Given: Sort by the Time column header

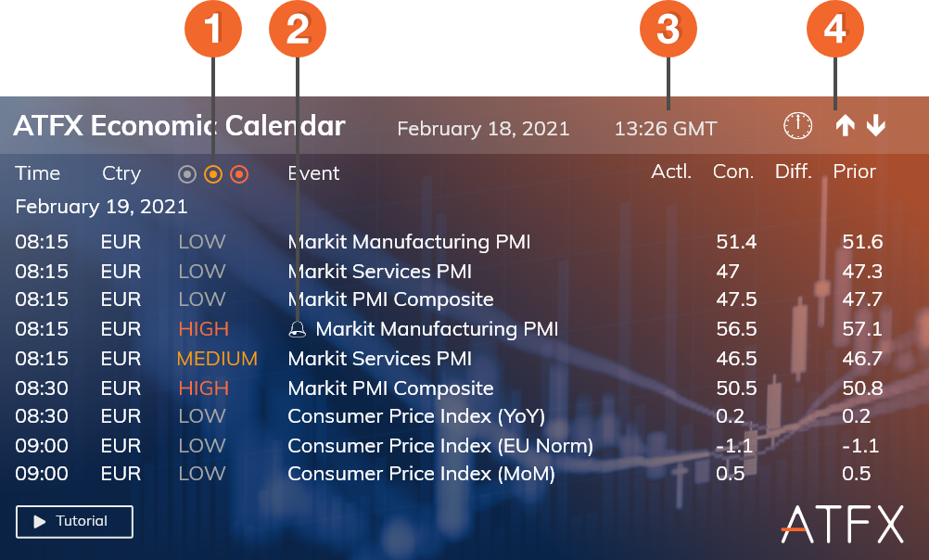Looking at the screenshot, I should point(37,173).
